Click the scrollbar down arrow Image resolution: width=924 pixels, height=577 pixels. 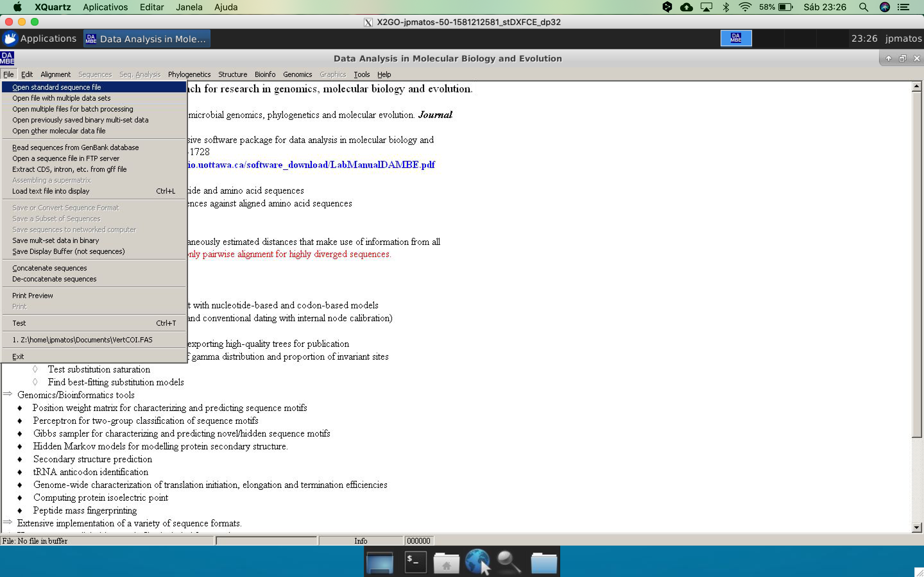[916, 527]
